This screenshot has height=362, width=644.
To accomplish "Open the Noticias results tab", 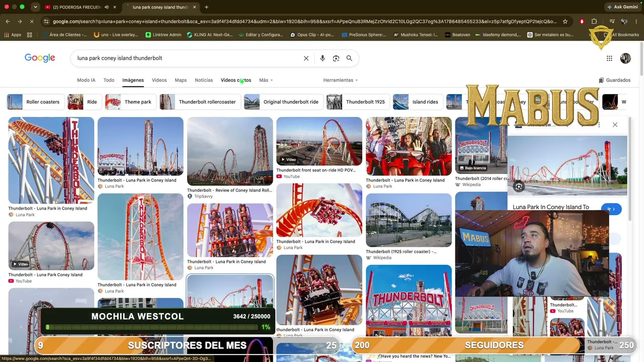I will coord(204,80).
